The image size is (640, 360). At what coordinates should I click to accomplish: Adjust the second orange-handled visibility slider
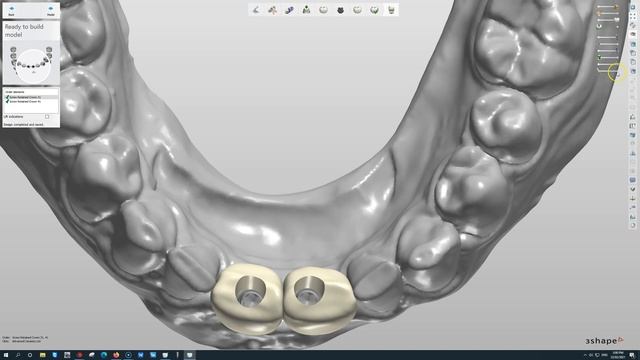(x=607, y=13)
